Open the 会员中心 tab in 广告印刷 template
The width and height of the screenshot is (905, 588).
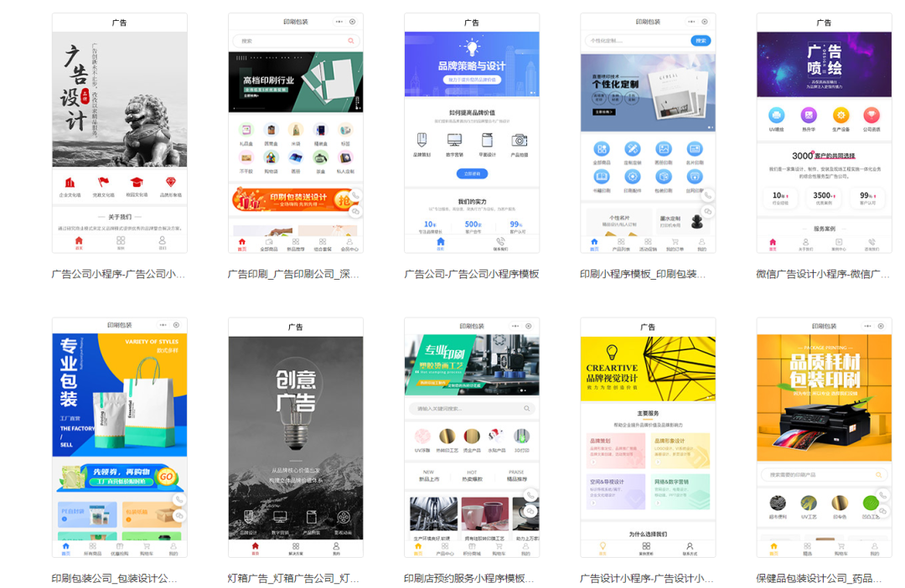[349, 244]
